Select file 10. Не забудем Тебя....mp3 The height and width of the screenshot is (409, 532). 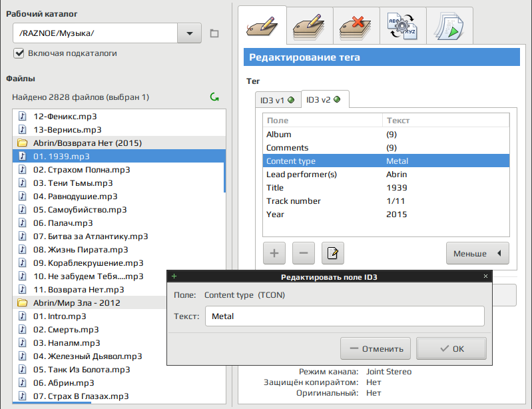(x=90, y=276)
